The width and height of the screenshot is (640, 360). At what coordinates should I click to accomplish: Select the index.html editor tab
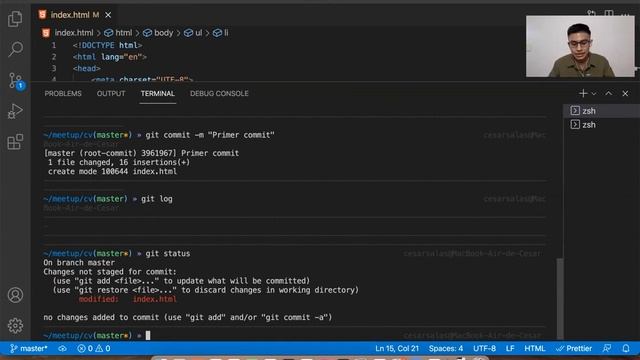75,15
